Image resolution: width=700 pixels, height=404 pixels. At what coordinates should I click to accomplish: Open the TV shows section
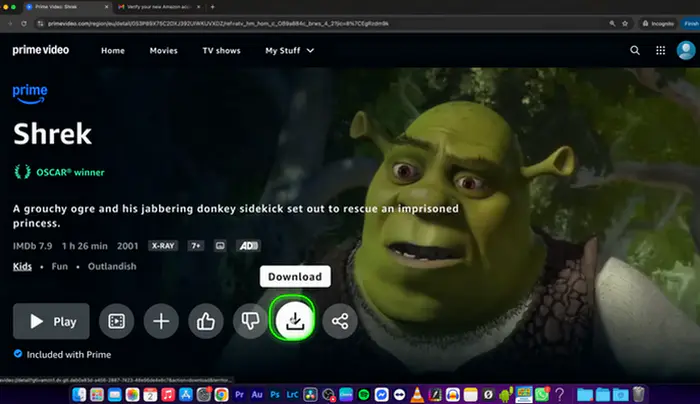pos(221,50)
